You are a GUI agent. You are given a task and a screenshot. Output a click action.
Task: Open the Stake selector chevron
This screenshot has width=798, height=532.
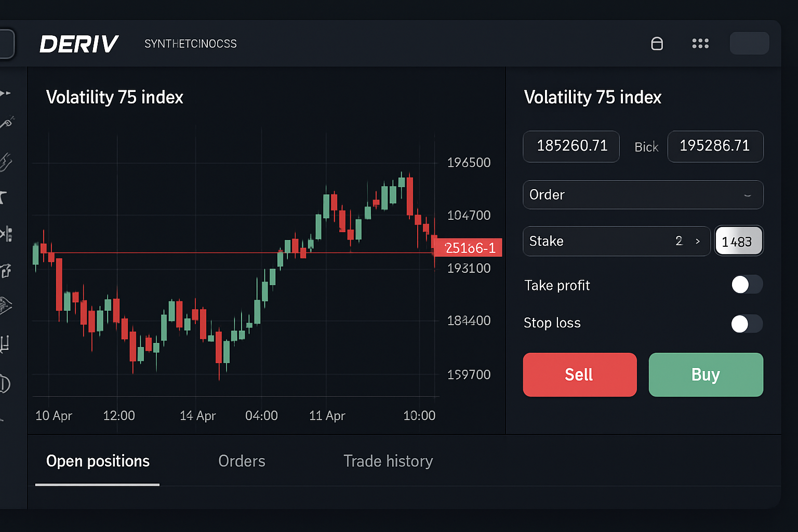click(x=698, y=241)
